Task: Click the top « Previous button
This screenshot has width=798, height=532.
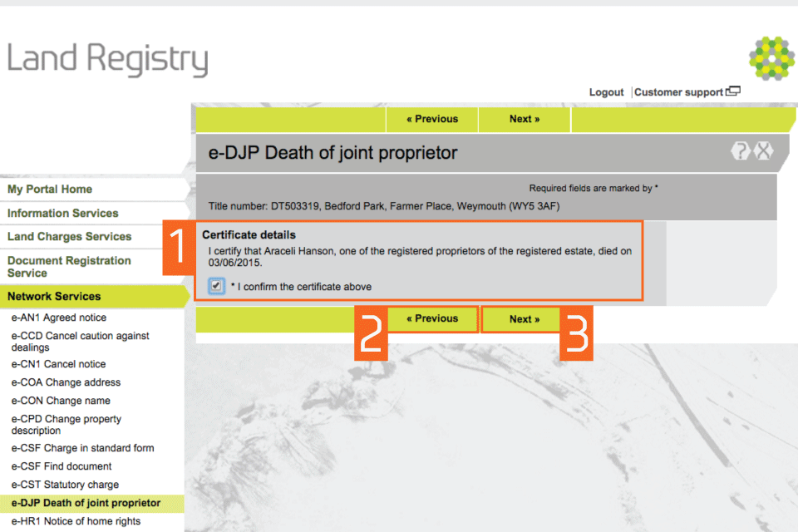Action: click(432, 119)
